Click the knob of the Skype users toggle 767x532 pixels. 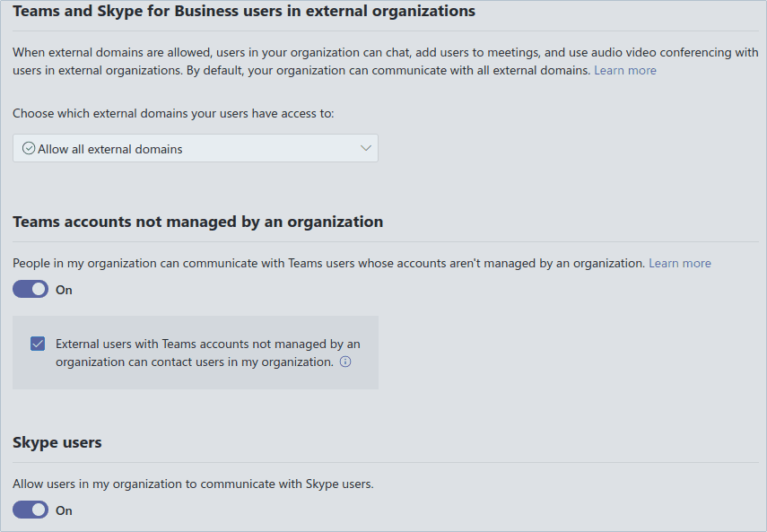pos(37,510)
